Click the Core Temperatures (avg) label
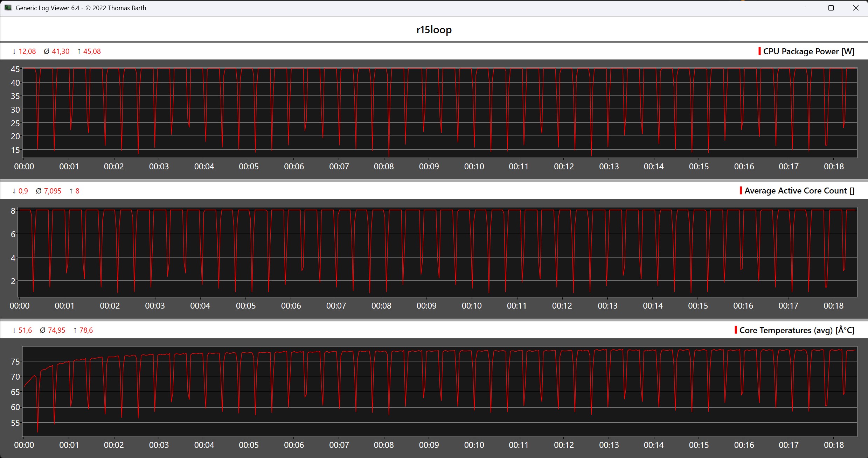 point(797,330)
